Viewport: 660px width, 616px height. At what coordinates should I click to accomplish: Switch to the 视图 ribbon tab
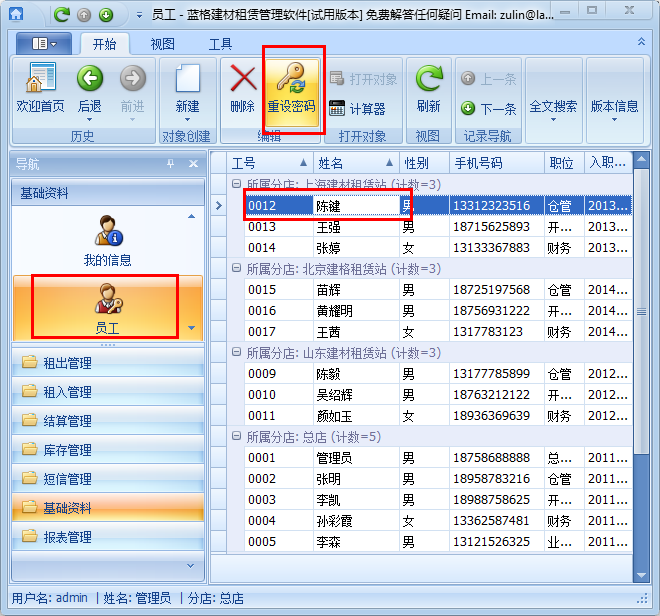(x=162, y=44)
